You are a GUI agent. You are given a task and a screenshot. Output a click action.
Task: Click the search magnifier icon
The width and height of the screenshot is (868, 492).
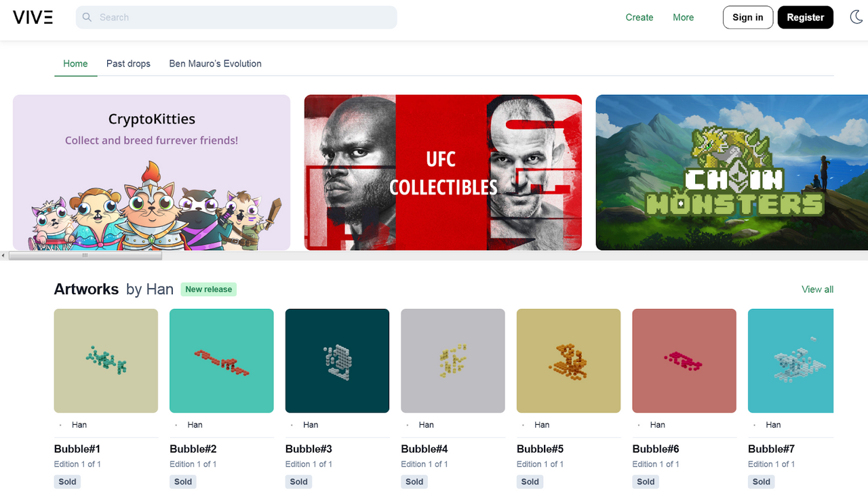click(87, 18)
